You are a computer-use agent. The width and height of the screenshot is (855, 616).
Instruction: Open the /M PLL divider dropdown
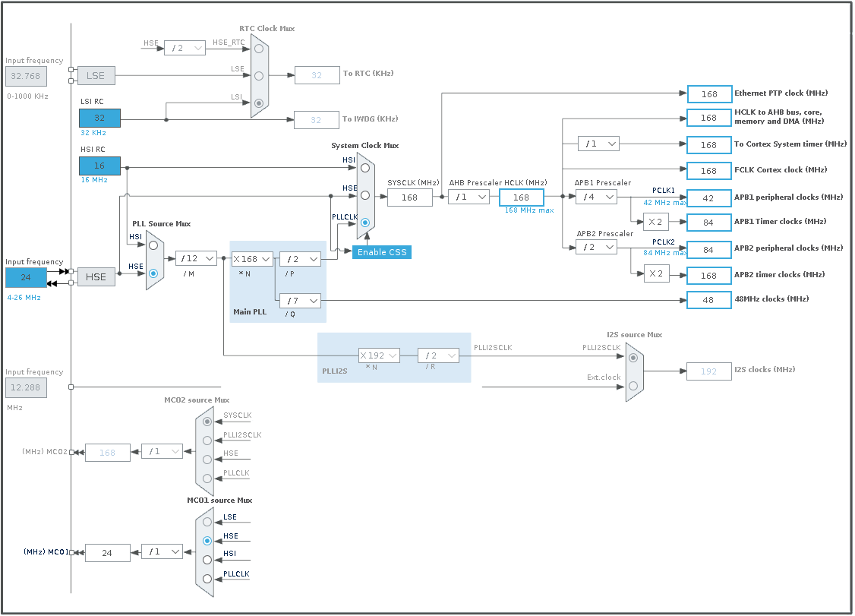pos(197,258)
